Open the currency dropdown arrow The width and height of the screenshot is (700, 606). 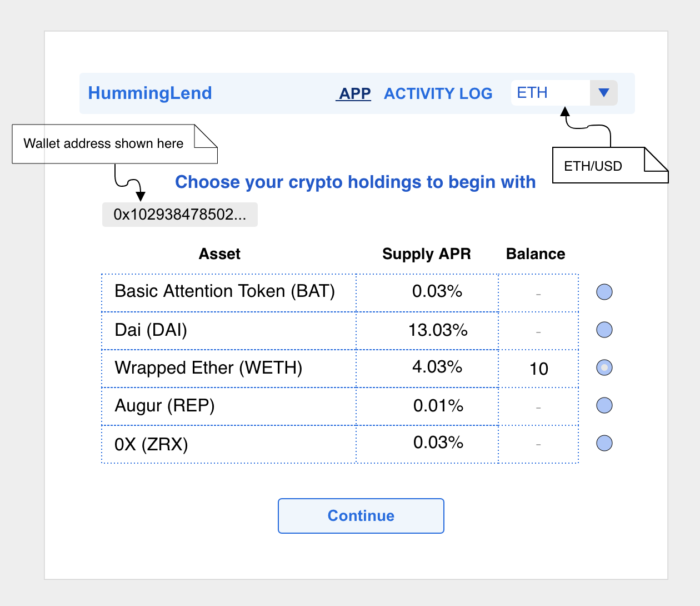(603, 93)
